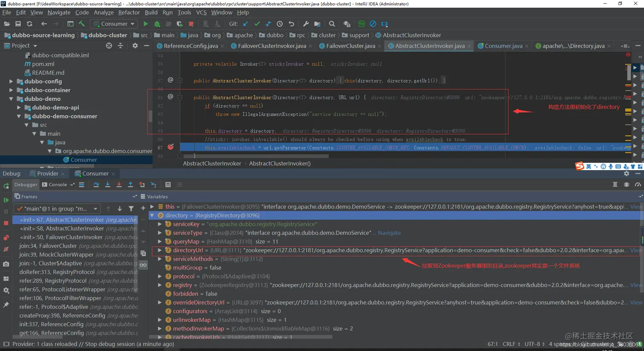This screenshot has width=644, height=351.
Task: Commit changes with the green checkmark
Action: [x=257, y=24]
